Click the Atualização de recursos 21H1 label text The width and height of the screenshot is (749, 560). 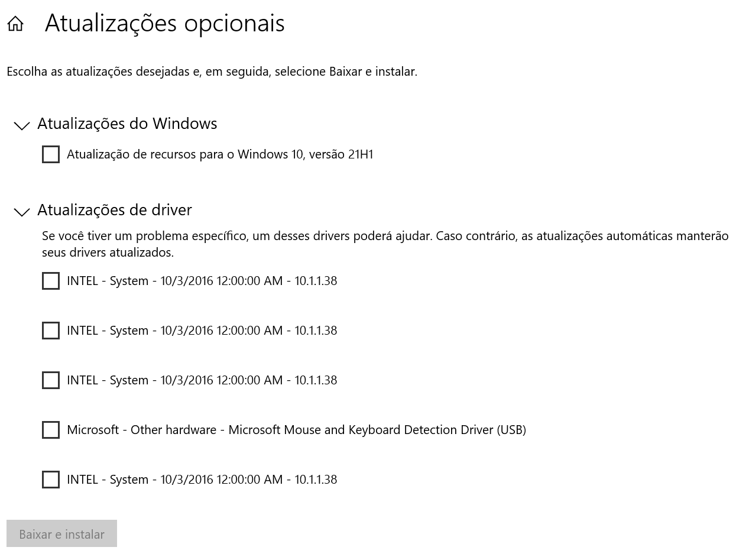(220, 154)
